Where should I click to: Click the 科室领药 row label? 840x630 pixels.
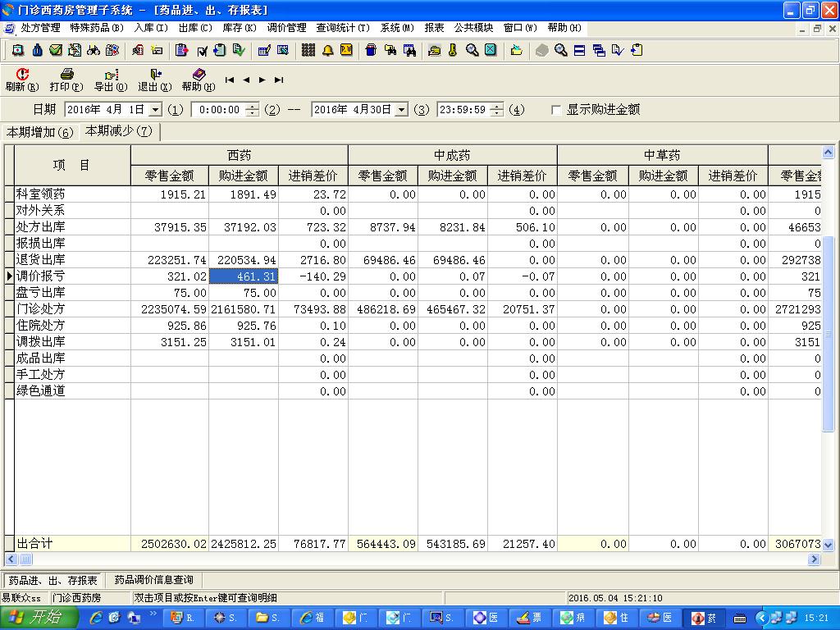(41, 194)
